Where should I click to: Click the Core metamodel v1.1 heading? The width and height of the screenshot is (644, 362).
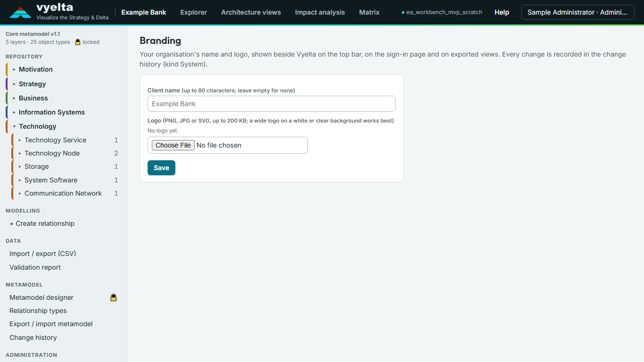click(33, 34)
